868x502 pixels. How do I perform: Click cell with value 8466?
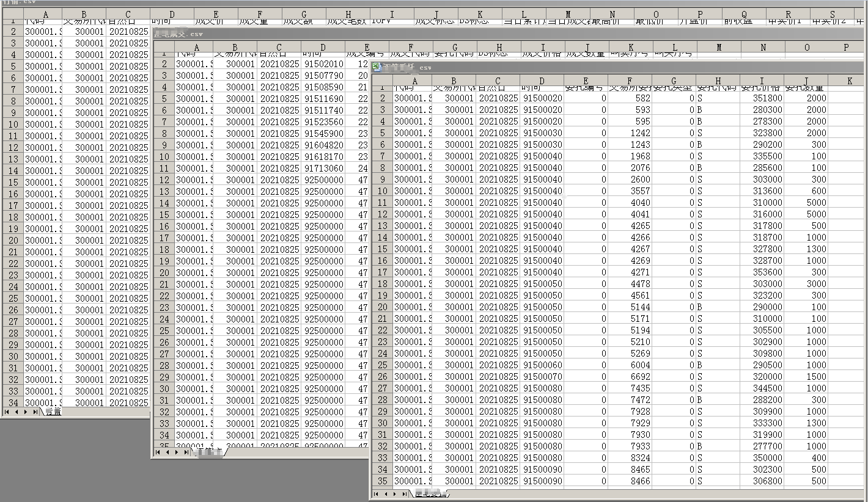pyautogui.click(x=630, y=481)
